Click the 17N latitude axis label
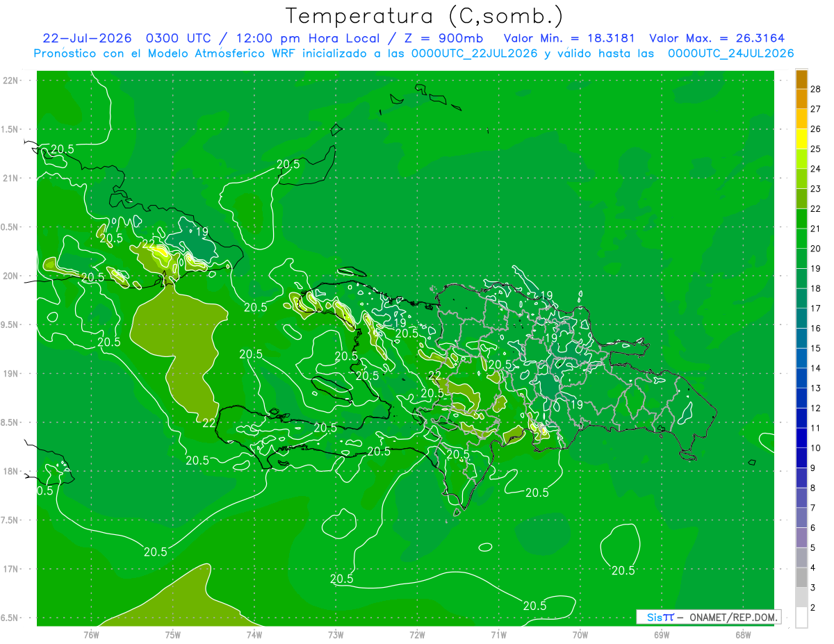834x644 pixels. [x=11, y=569]
